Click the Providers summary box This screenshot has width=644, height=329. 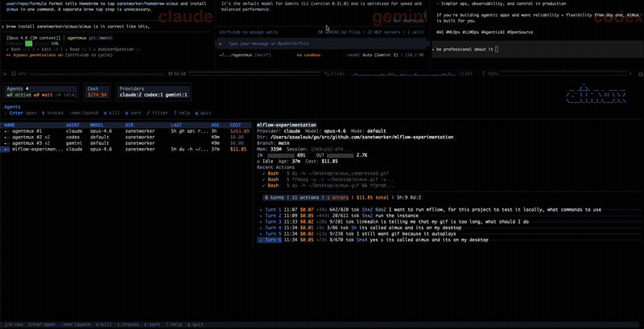(154, 92)
